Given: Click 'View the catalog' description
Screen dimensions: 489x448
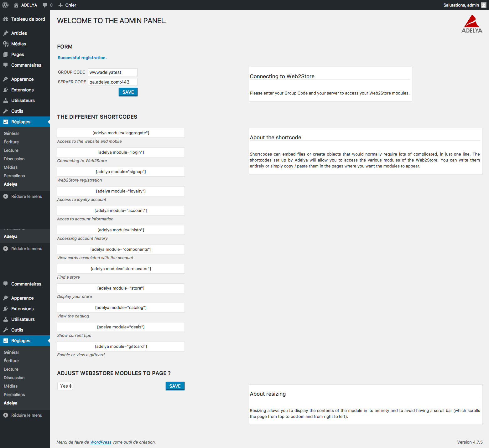Looking at the screenshot, I should click(73, 316).
